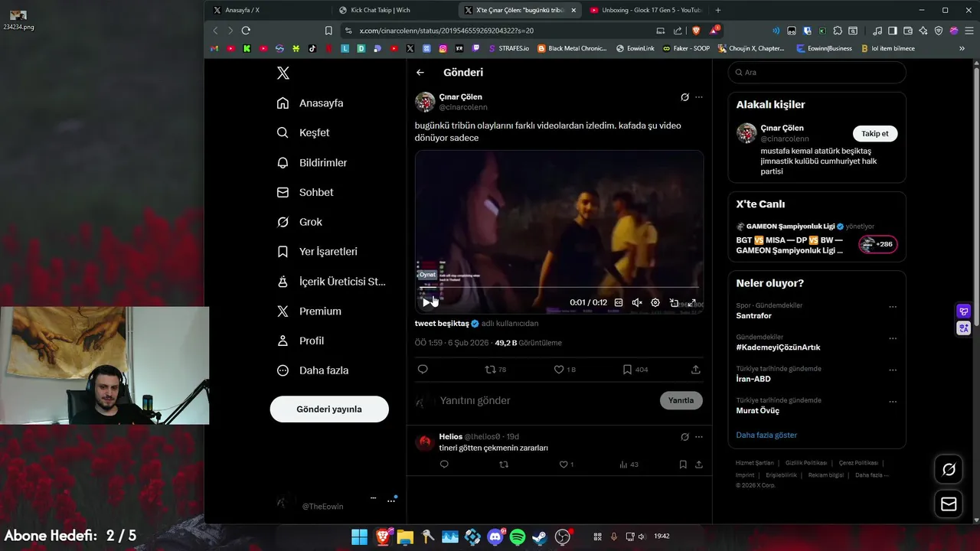Viewport: 980px width, 551px height.
Task: Click Yanıtla reply button
Action: [x=681, y=400]
